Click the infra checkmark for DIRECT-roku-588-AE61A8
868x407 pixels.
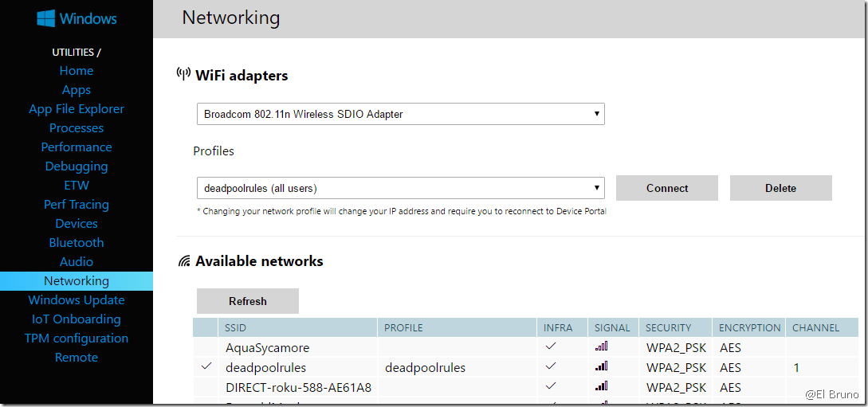click(550, 386)
